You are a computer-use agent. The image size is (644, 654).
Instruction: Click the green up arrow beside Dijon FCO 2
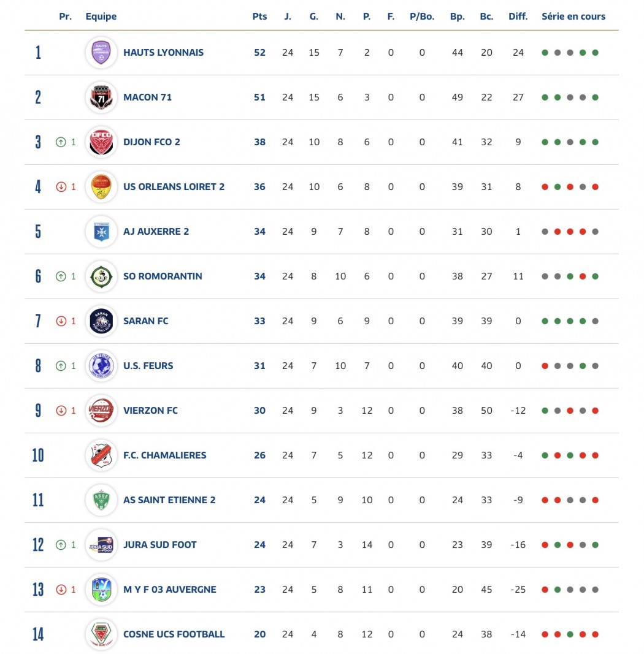click(x=61, y=142)
